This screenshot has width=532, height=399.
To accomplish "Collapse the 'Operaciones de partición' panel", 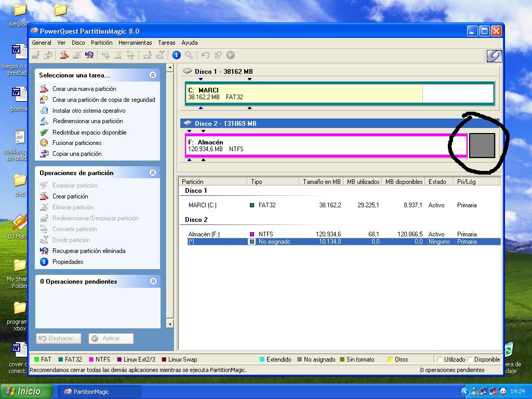I will 153,172.
